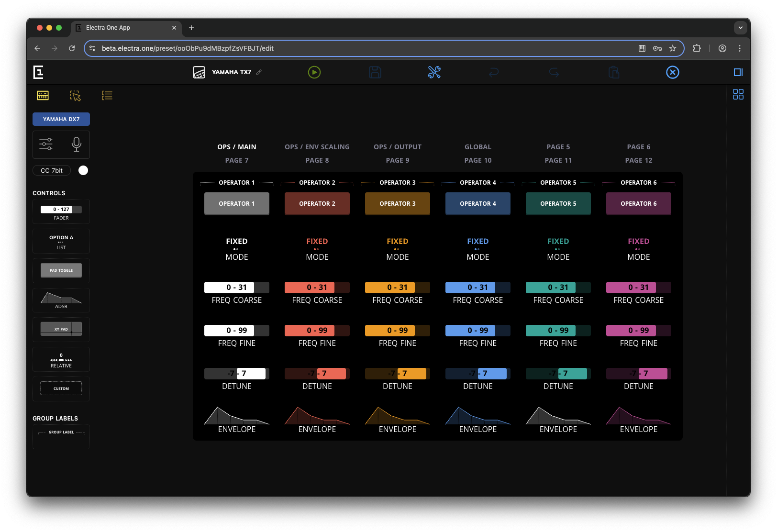The height and width of the screenshot is (532, 777).
Task: Select Operator 5 ENVELOPE control
Action: 558,420
